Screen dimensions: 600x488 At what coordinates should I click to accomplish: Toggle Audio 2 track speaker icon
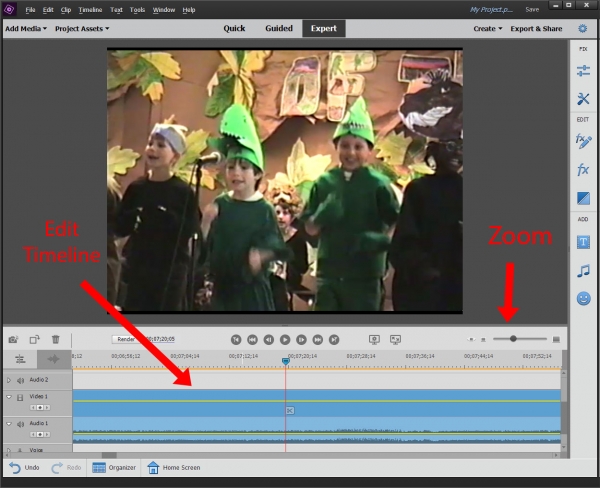[20, 380]
